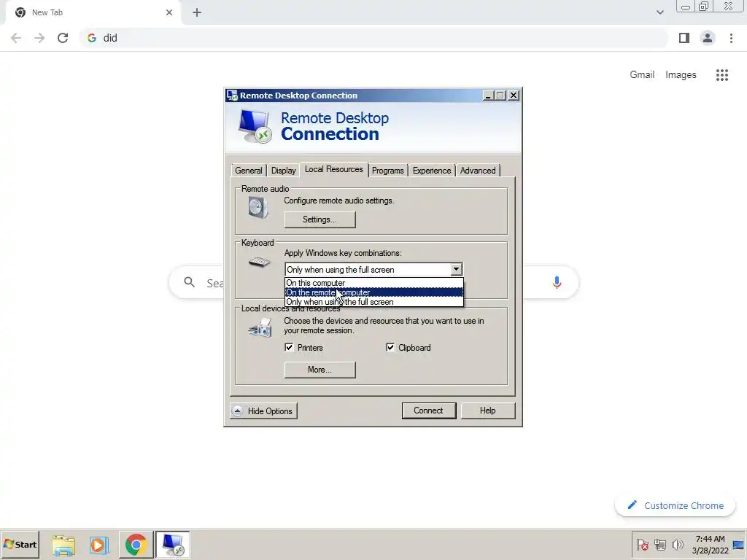Choose 'Only when using the full screen' list option

(374, 302)
